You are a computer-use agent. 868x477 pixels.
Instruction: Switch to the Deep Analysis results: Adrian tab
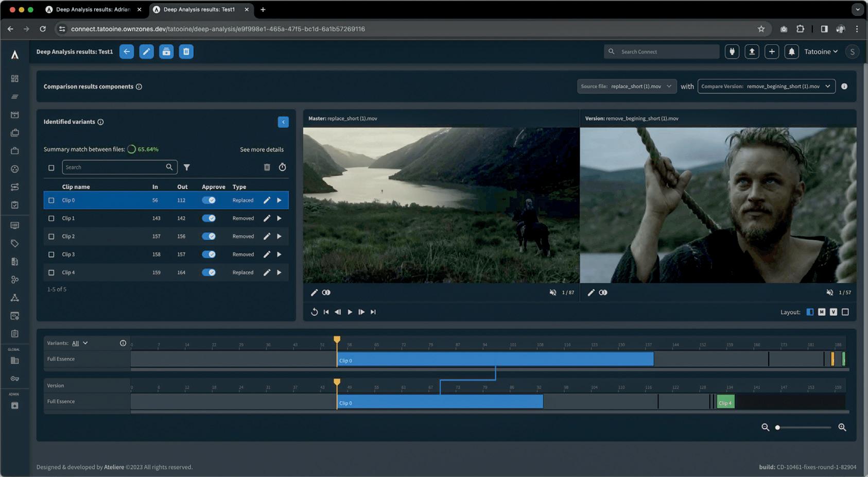click(x=93, y=9)
